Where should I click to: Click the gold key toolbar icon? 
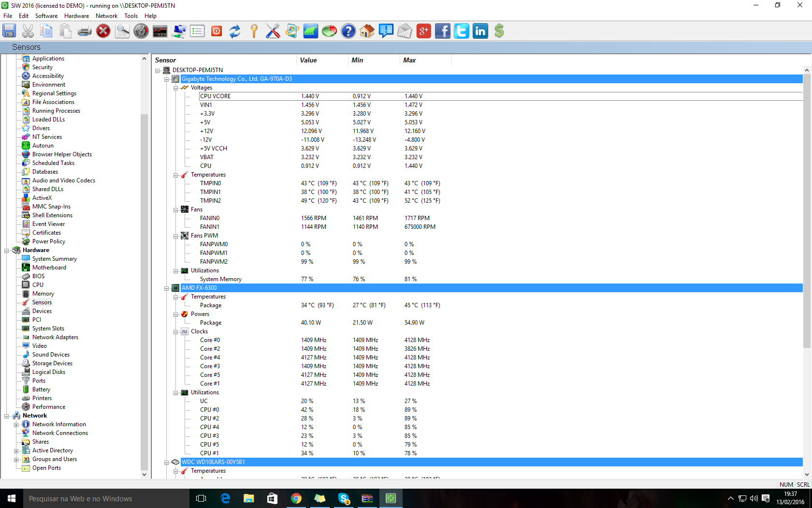254,31
